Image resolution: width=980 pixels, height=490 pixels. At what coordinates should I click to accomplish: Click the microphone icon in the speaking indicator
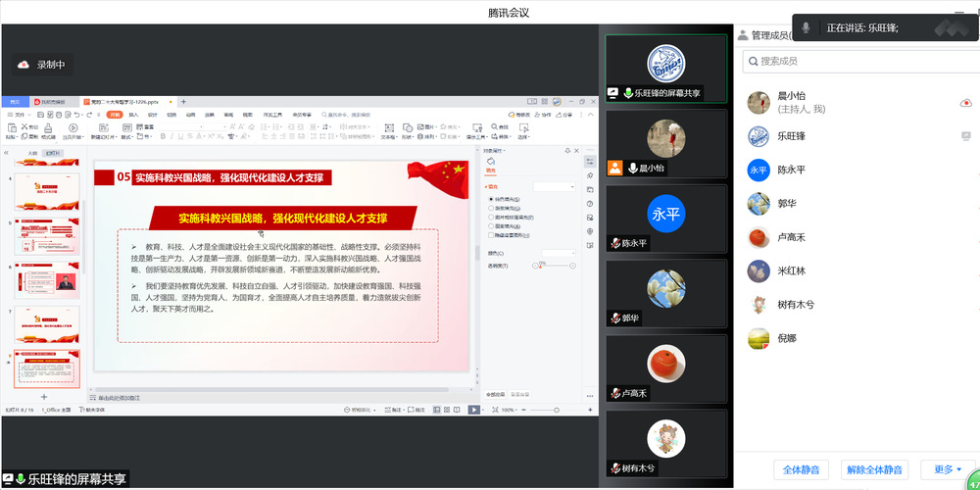[x=806, y=28]
